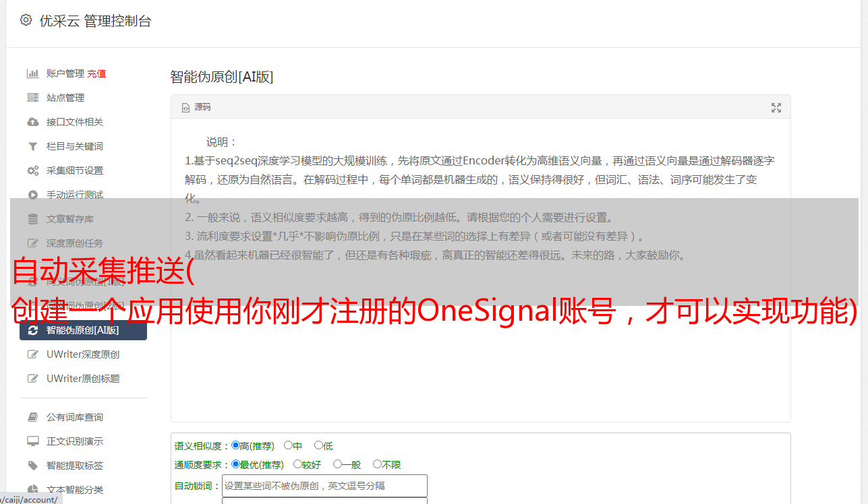868x504 pixels.
Task: Click the play icon for 手动运行测试
Action: (32, 195)
